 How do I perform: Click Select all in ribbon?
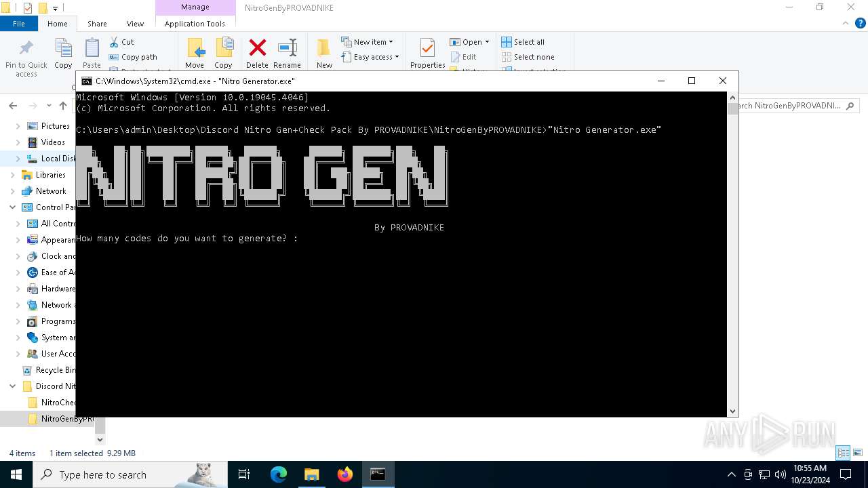tap(523, 42)
